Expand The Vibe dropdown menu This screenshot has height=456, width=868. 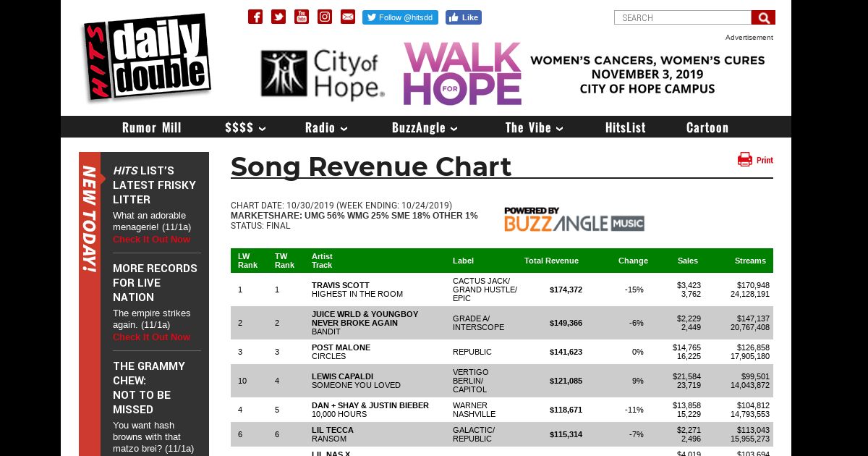point(534,128)
